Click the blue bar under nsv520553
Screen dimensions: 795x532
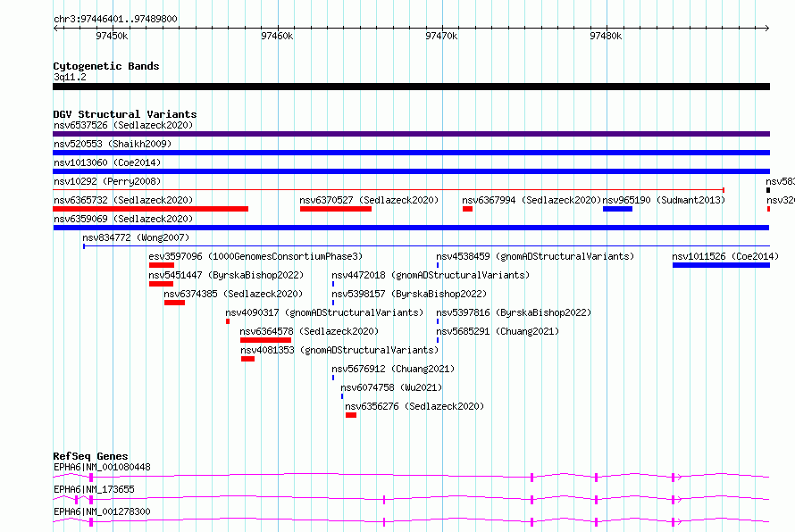pyautogui.click(x=411, y=153)
